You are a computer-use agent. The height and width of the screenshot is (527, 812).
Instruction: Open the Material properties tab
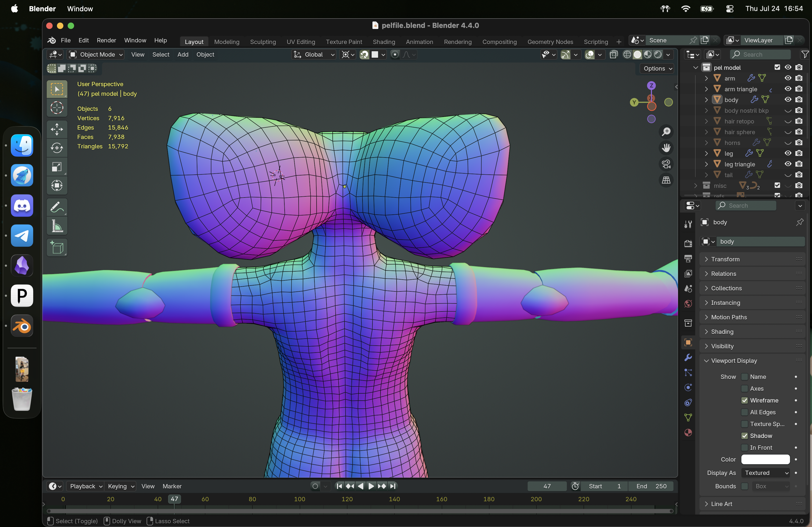point(688,433)
